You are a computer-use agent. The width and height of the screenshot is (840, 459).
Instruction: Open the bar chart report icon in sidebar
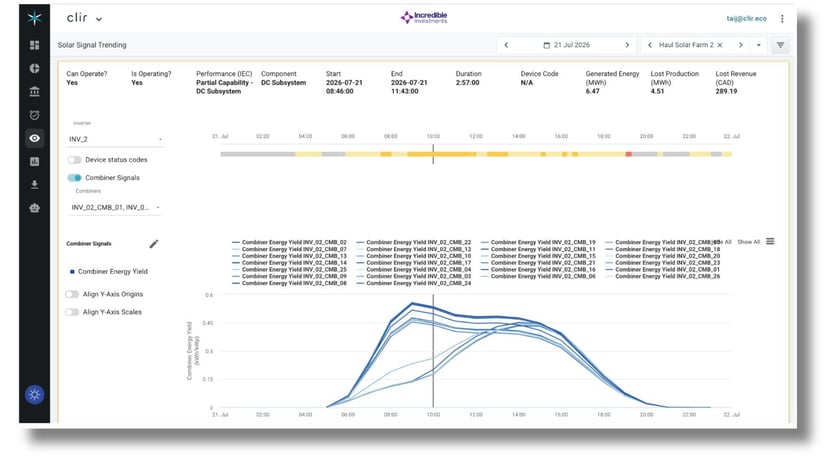coord(34,161)
